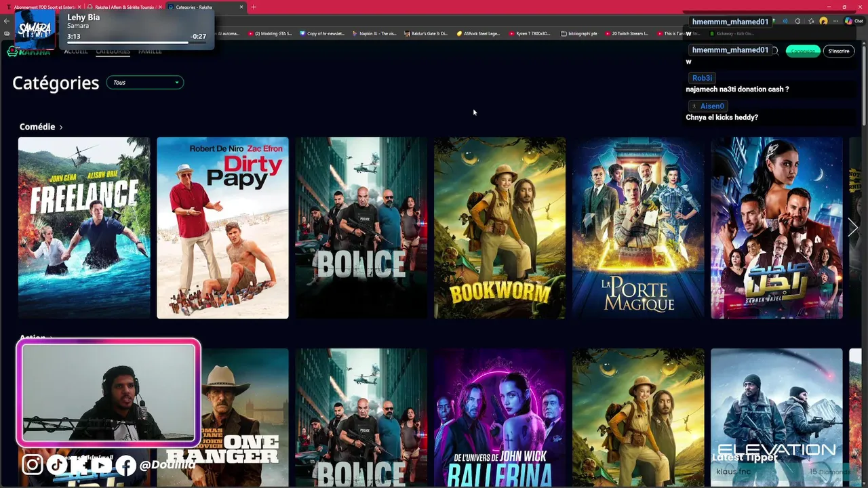The image size is (868, 488).
Task: Go back with the browser back arrow
Action: point(7,21)
